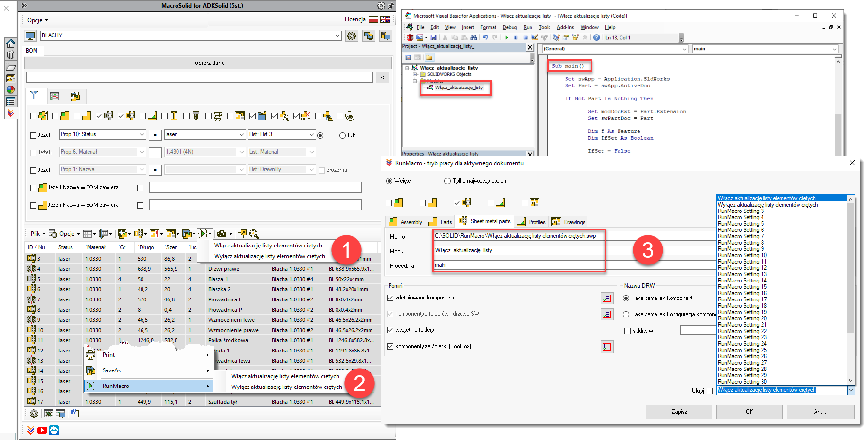Open the folder icon in left sidebar
The width and height of the screenshot is (868, 440).
pyautogui.click(x=11, y=67)
